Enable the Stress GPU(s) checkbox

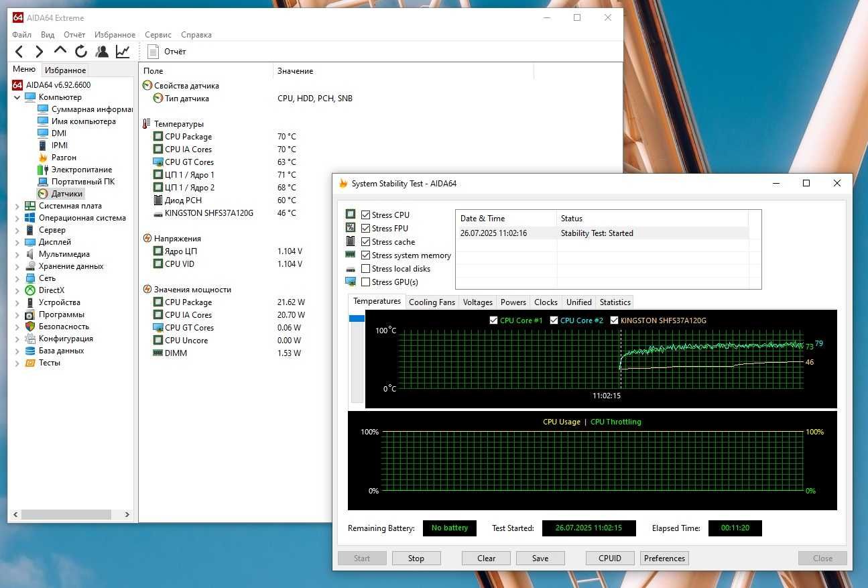366,282
